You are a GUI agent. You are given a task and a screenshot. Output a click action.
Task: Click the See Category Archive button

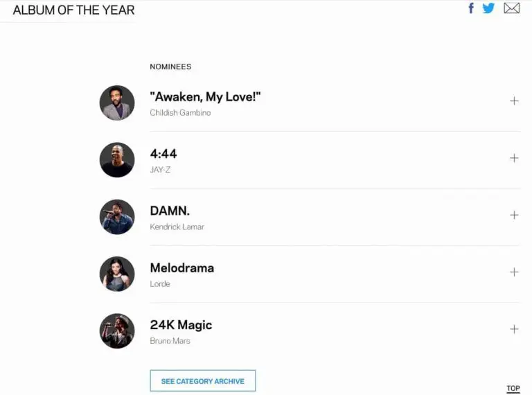(x=202, y=381)
